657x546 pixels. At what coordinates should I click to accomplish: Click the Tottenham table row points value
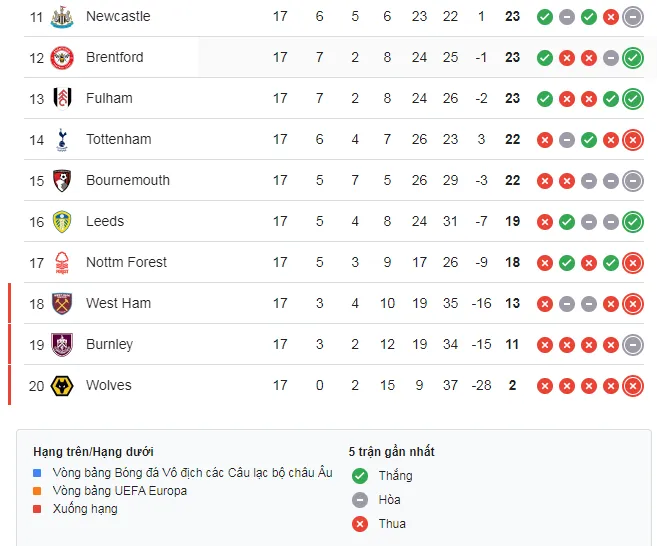512,139
